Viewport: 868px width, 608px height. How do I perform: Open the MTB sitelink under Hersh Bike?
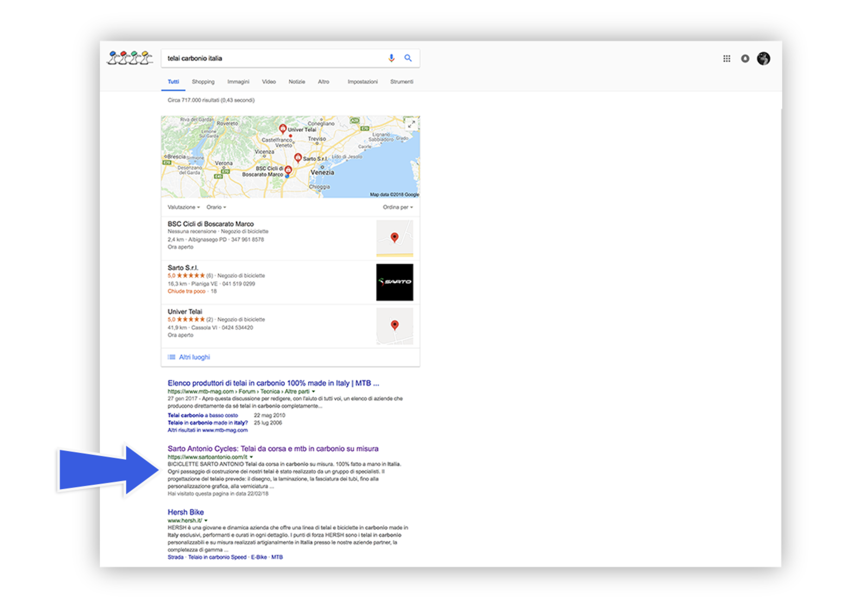pyautogui.click(x=277, y=558)
